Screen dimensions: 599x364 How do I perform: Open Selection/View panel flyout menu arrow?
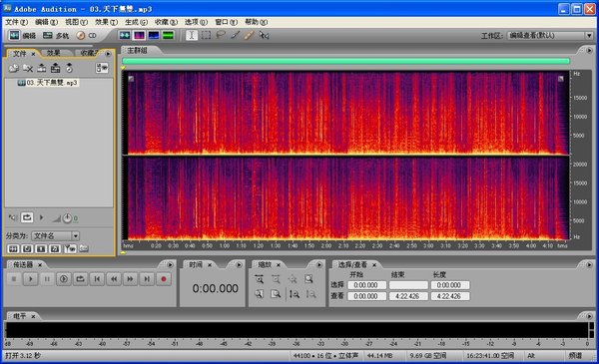click(589, 264)
